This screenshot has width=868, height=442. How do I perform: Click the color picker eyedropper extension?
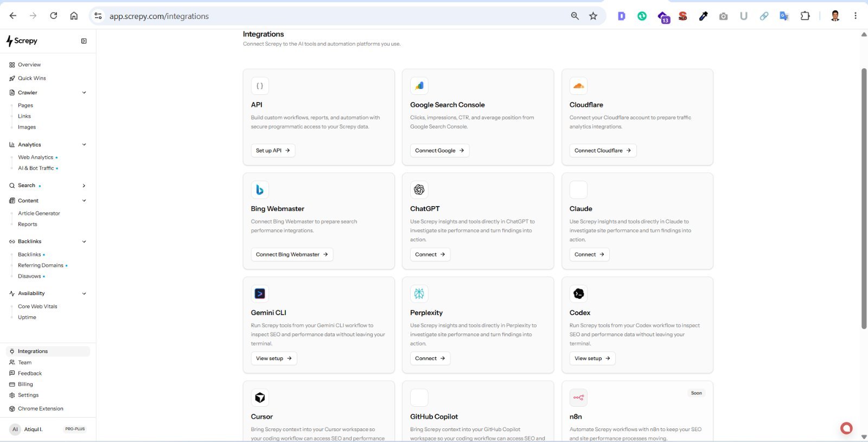tap(703, 16)
